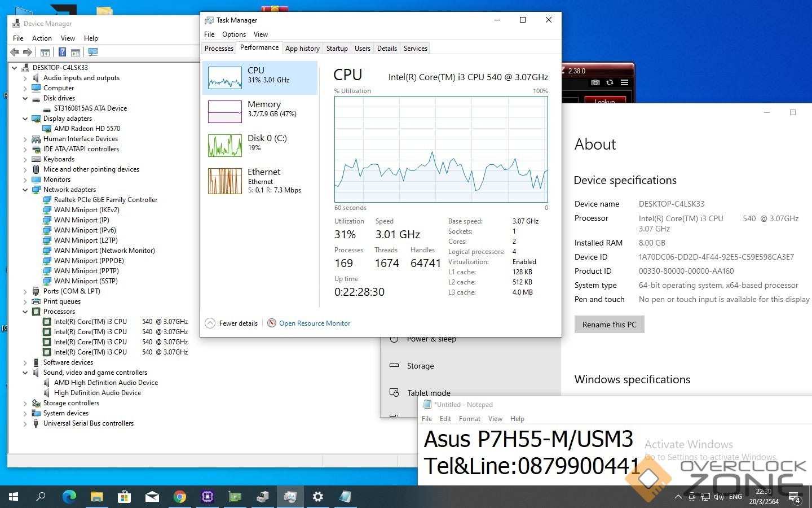Select Disk 0 (C:) in performance sidebar

click(260, 145)
